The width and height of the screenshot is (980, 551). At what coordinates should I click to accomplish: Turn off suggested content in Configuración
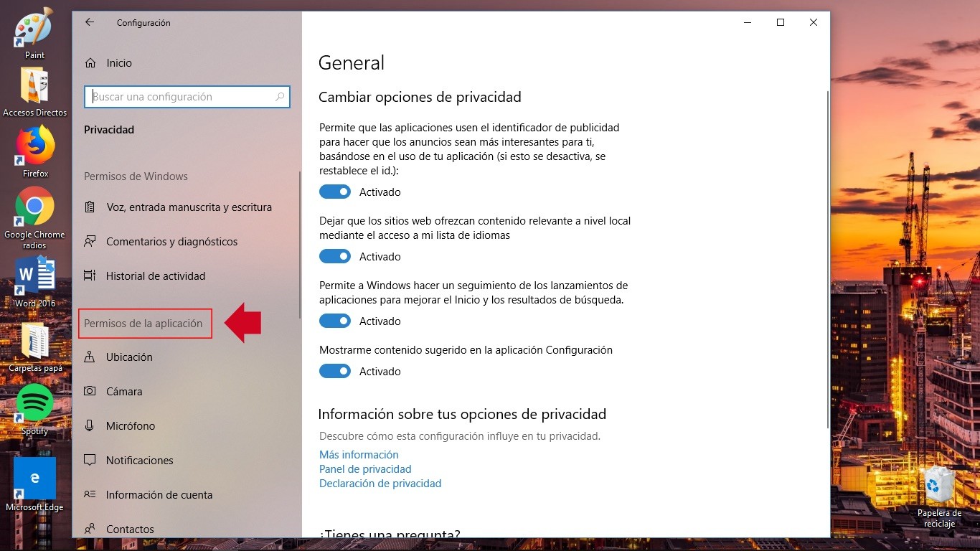click(x=334, y=371)
